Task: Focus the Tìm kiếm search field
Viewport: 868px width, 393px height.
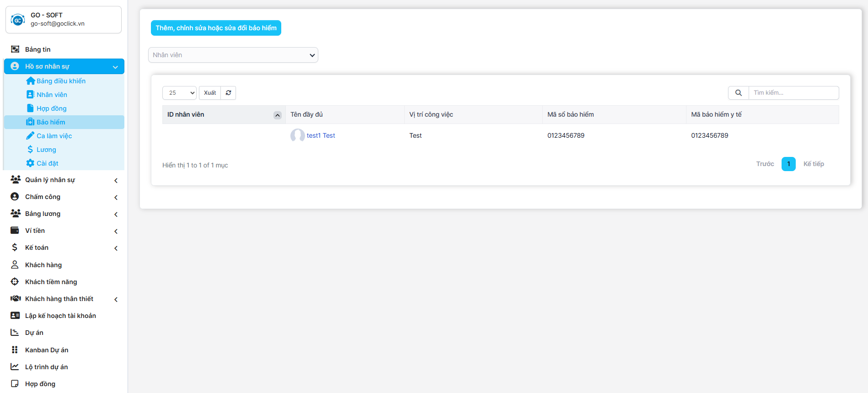Action: 793,93
